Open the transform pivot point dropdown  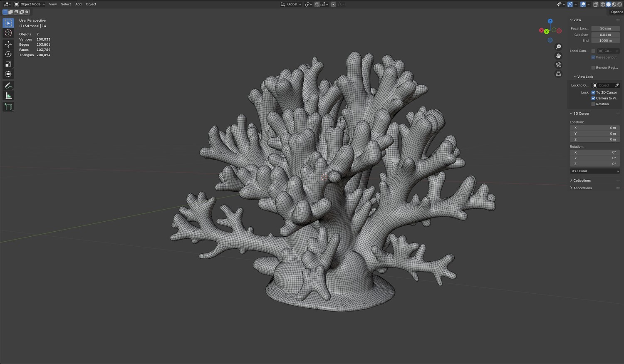[308, 4]
